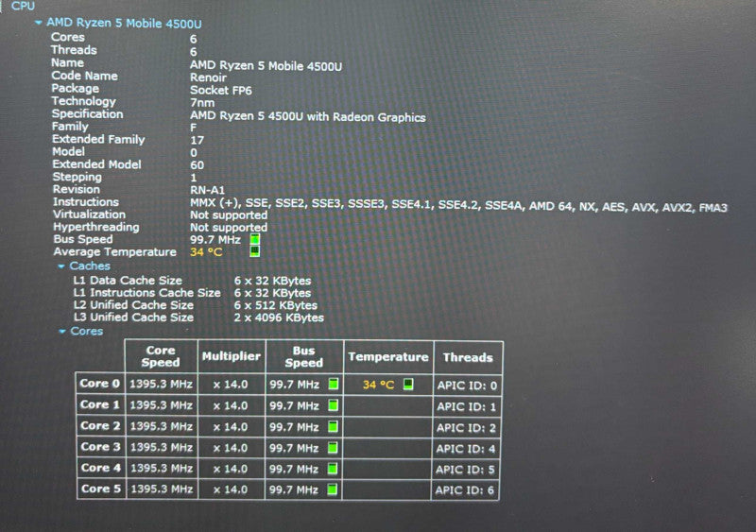
Task: Select the Cores heading label
Action: click(x=87, y=331)
